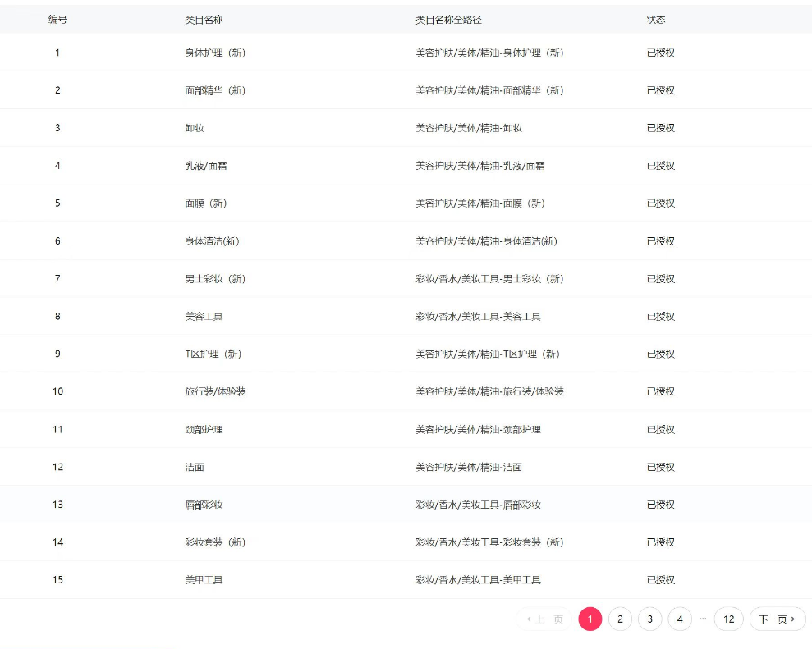This screenshot has width=812, height=649.
Task: Jump to last page 12
Action: [728, 619]
